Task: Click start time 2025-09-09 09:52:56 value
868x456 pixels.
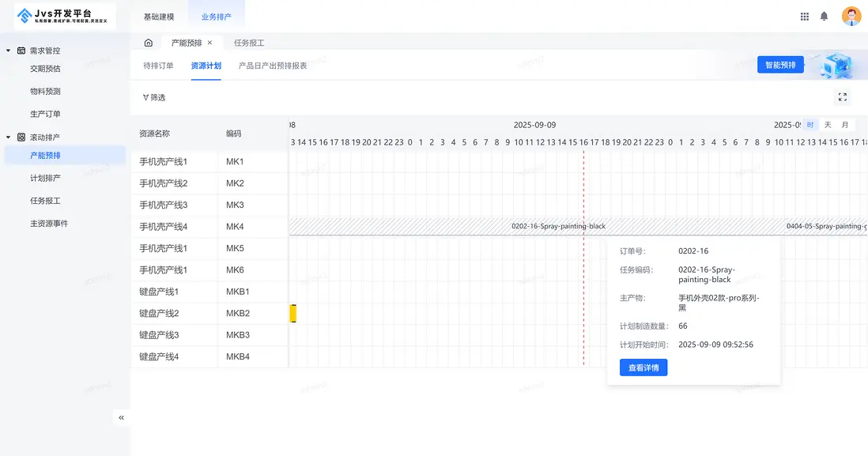Action: click(715, 345)
